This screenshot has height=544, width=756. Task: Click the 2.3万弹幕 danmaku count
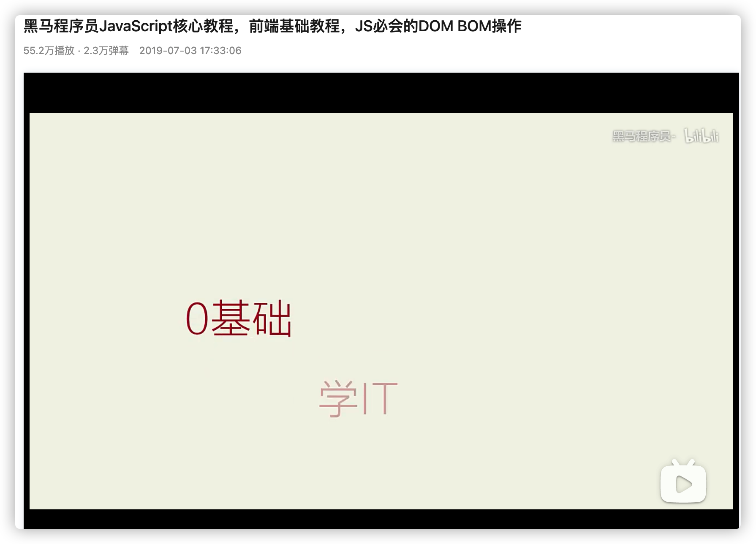pyautogui.click(x=106, y=51)
